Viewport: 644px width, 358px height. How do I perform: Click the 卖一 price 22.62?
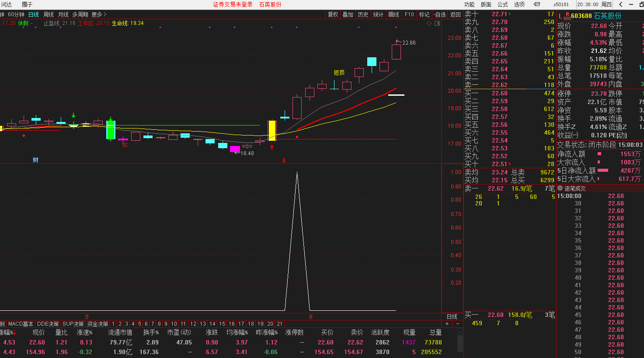point(500,85)
